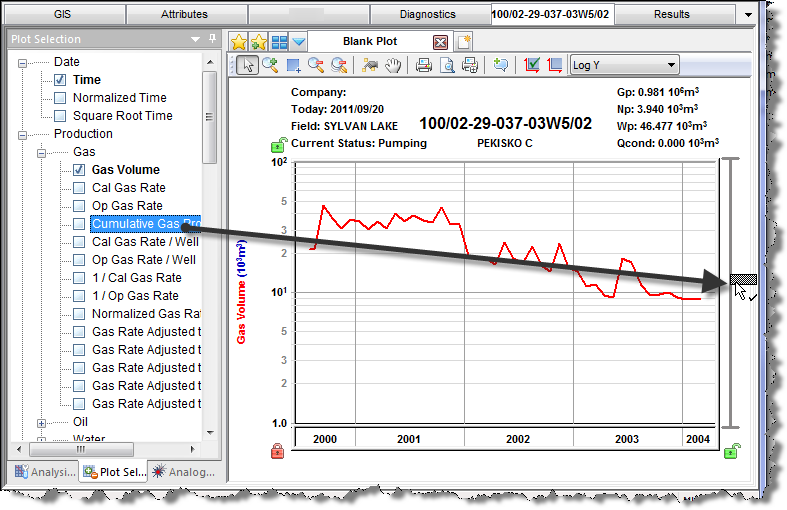Click the new blank plot tab icon
787x510 pixels.
464,42
